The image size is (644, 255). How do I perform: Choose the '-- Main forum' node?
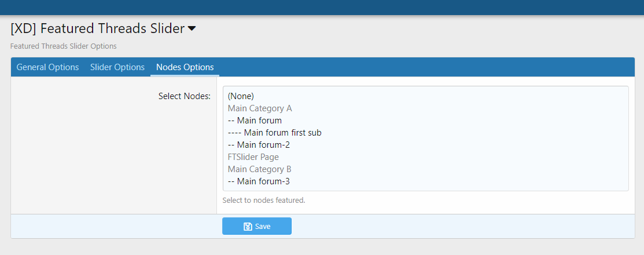click(x=255, y=121)
